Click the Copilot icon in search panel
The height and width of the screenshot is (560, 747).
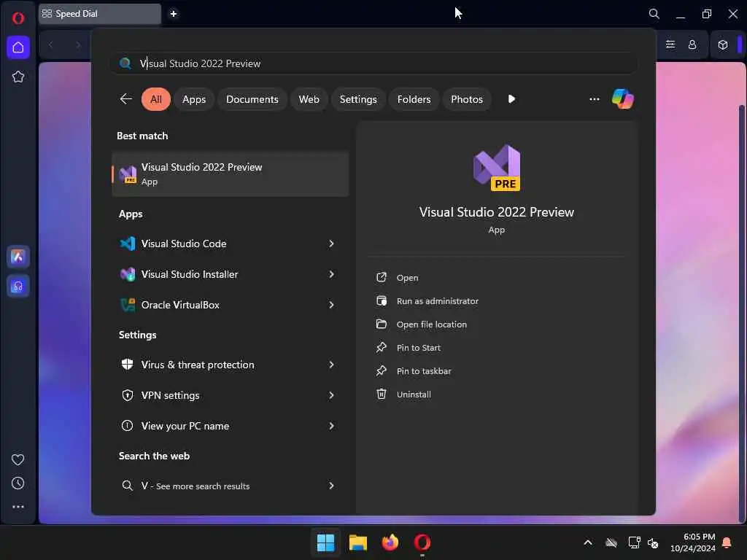pos(623,99)
